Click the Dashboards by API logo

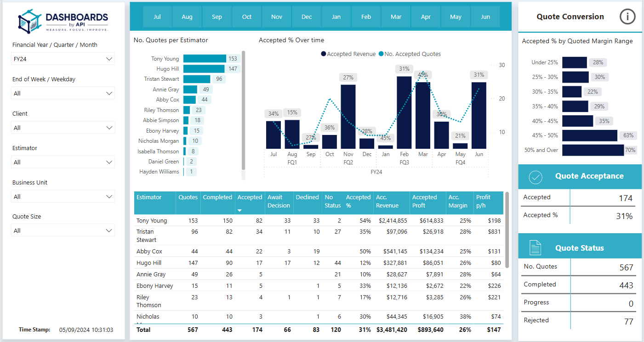pyautogui.click(x=63, y=21)
